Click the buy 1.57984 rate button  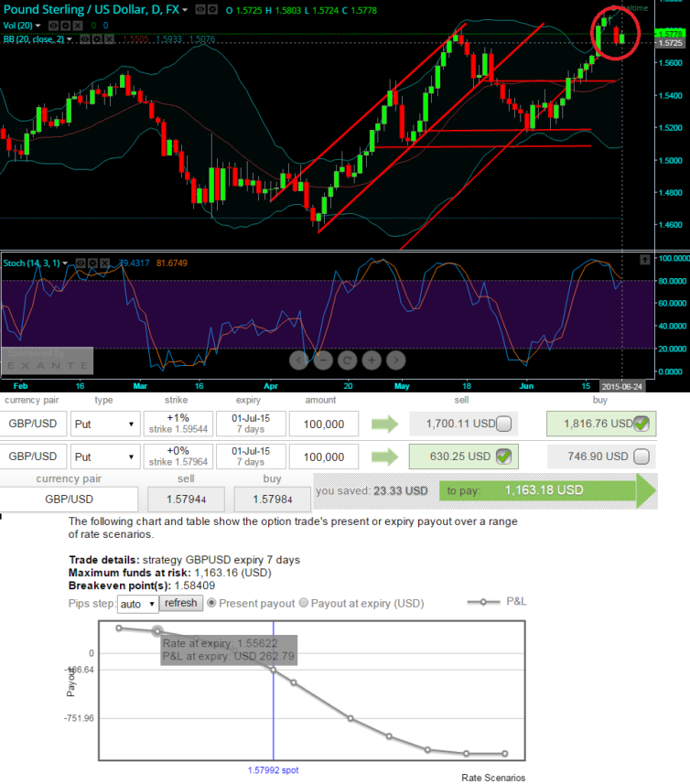pyautogui.click(x=273, y=499)
